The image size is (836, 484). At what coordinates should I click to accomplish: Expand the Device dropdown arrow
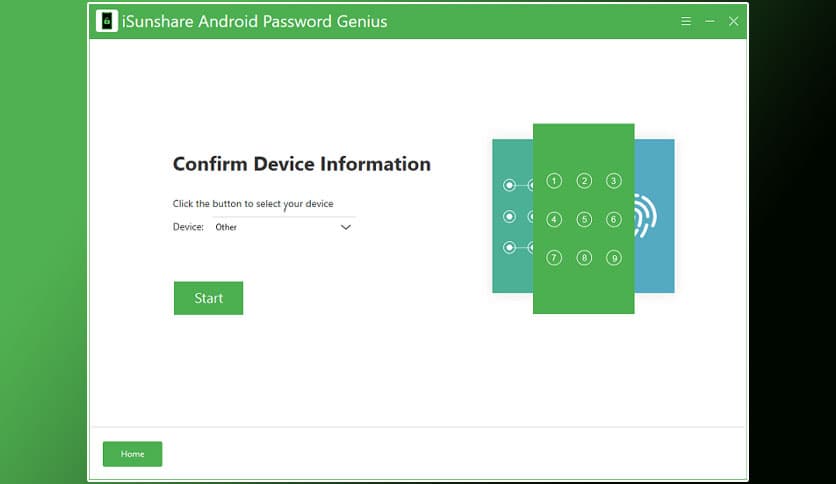tap(345, 227)
